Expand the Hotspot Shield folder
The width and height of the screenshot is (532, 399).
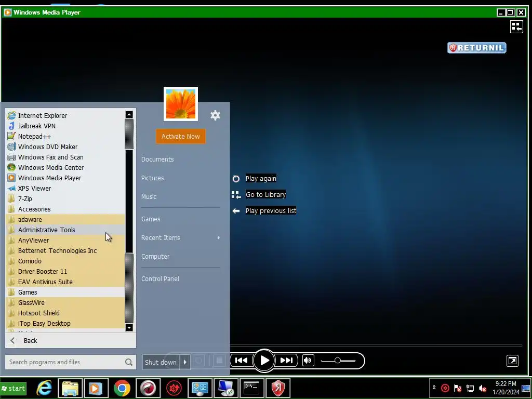tap(65, 313)
